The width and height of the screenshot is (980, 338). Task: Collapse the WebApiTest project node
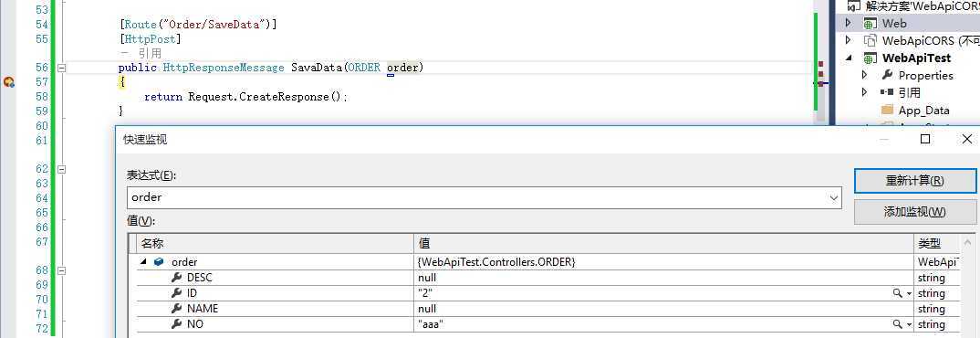click(x=848, y=58)
